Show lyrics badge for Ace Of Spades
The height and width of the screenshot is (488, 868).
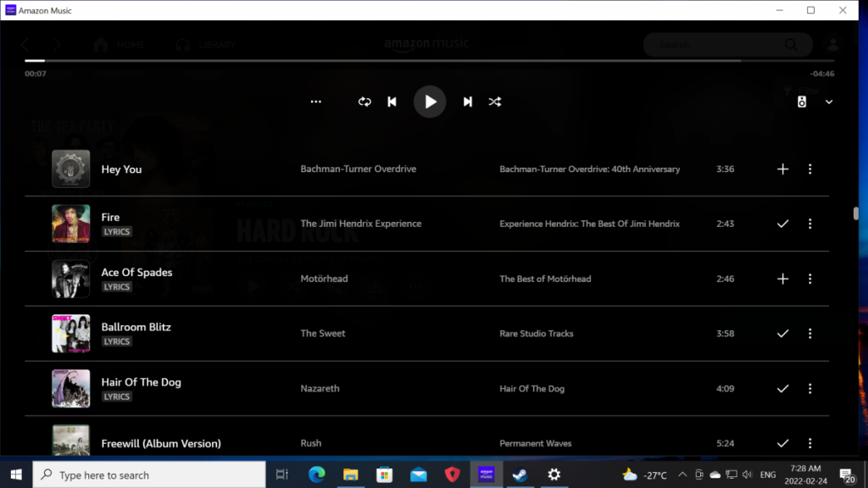click(x=117, y=287)
